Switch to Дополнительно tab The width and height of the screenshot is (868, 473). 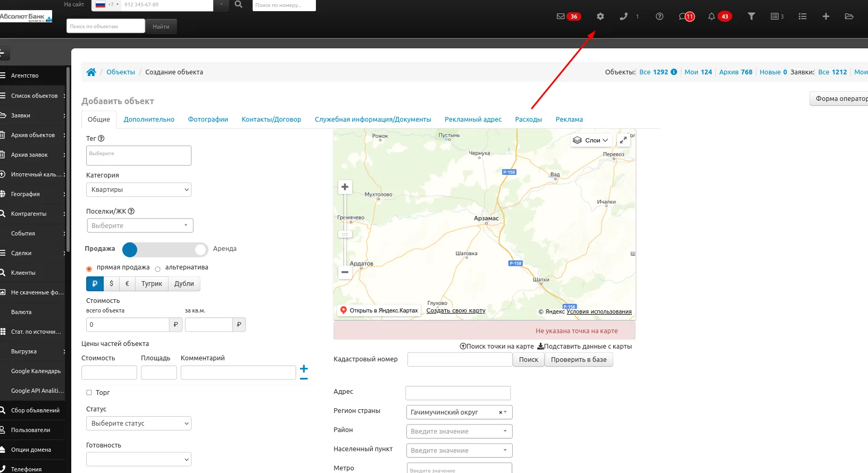point(149,120)
